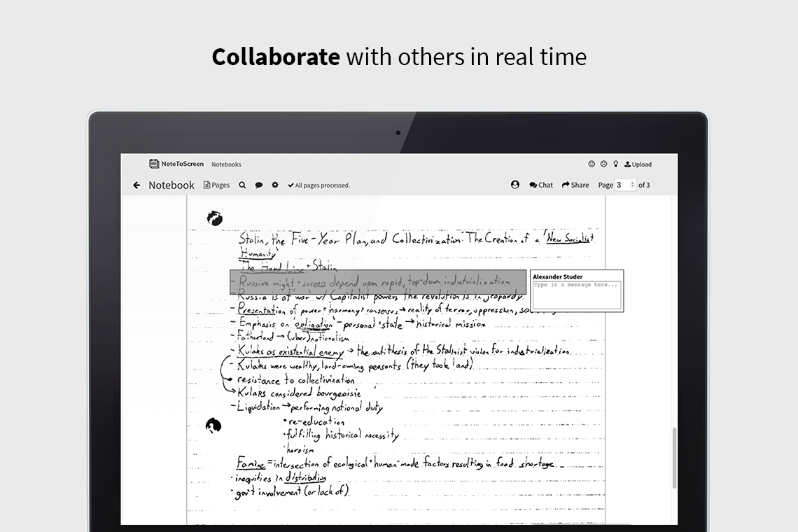798x532 pixels.
Task: Click the sad face feedback icon
Action: 603,164
